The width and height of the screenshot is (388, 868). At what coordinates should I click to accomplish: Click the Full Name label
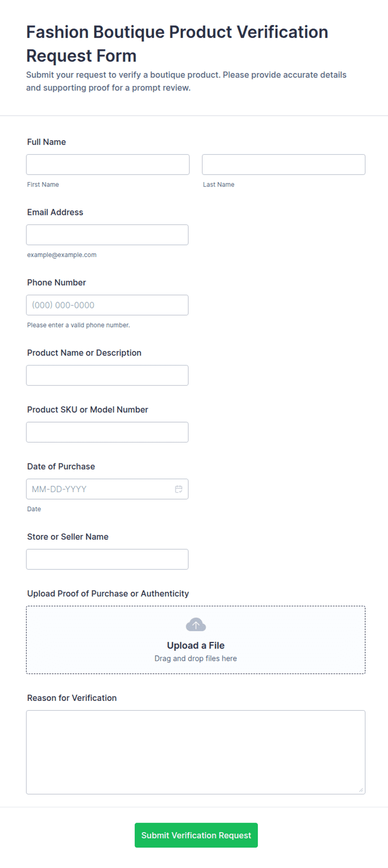47,142
